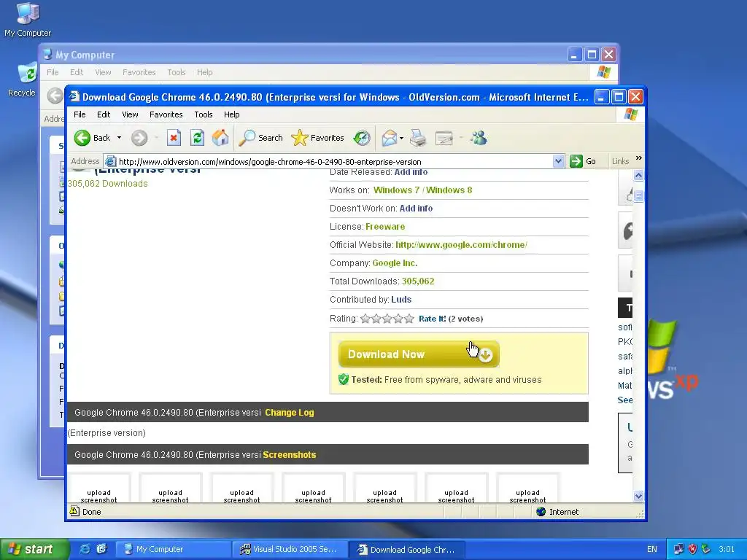Open Tools menu in My Computer window
Viewport: 747px width, 560px height.
point(177,72)
